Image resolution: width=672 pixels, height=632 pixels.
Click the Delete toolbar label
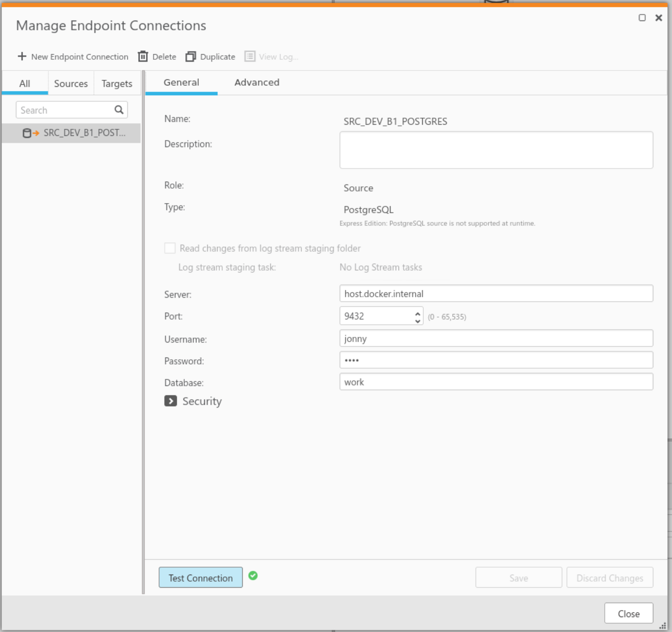coord(164,57)
